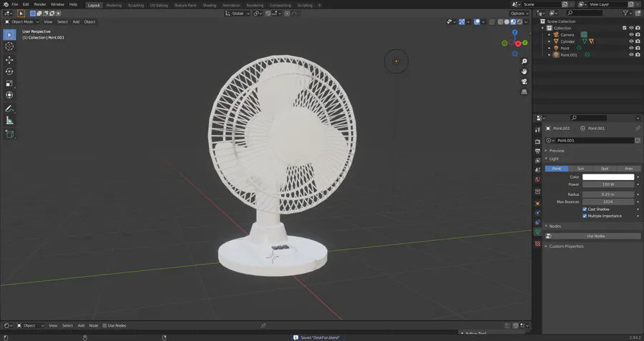Click the Use Nodes button
This screenshot has width=644, height=341.
(592, 236)
